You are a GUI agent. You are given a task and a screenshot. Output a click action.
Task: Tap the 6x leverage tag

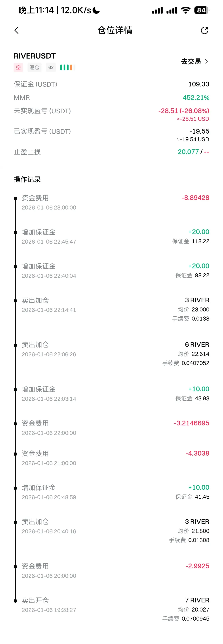coord(51,67)
